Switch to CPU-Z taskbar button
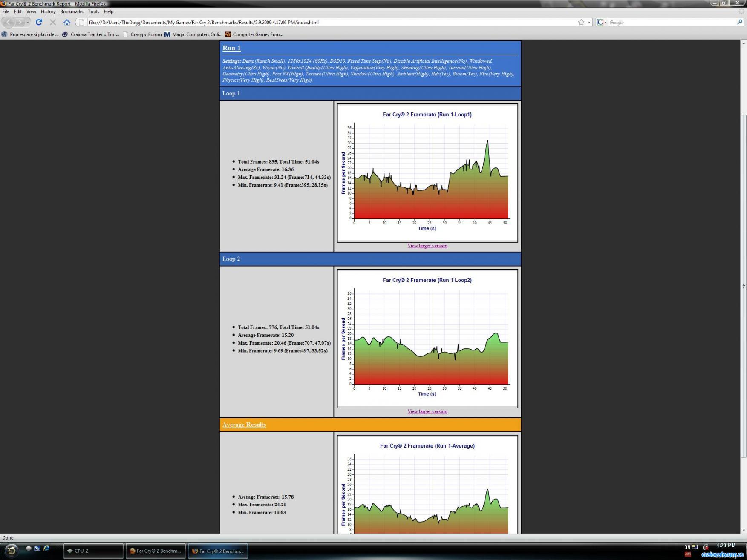The width and height of the screenshot is (747, 560). (93, 551)
